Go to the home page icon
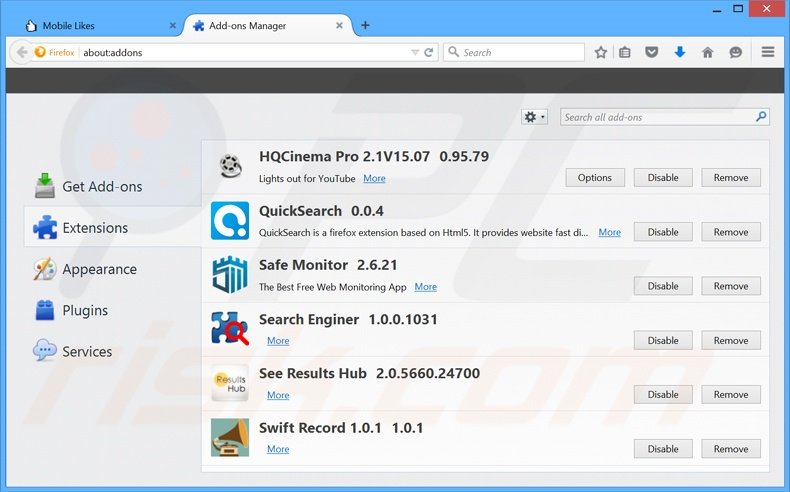The image size is (790, 492). click(x=707, y=52)
